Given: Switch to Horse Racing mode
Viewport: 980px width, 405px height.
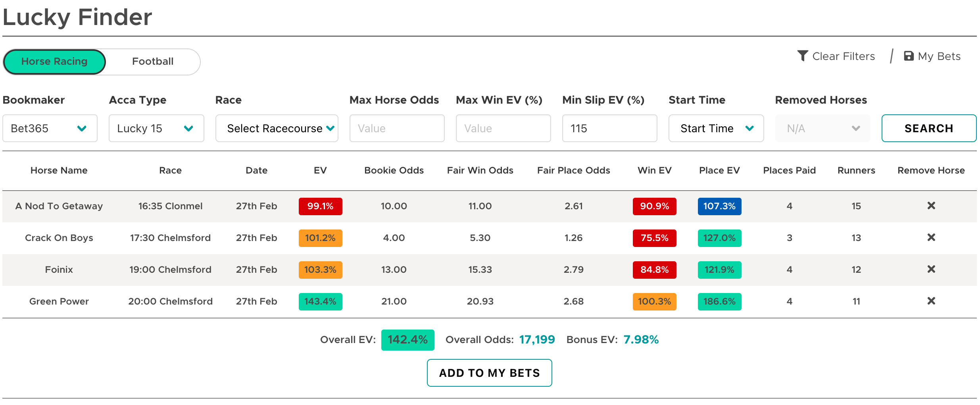Looking at the screenshot, I should pyautogui.click(x=54, y=62).
